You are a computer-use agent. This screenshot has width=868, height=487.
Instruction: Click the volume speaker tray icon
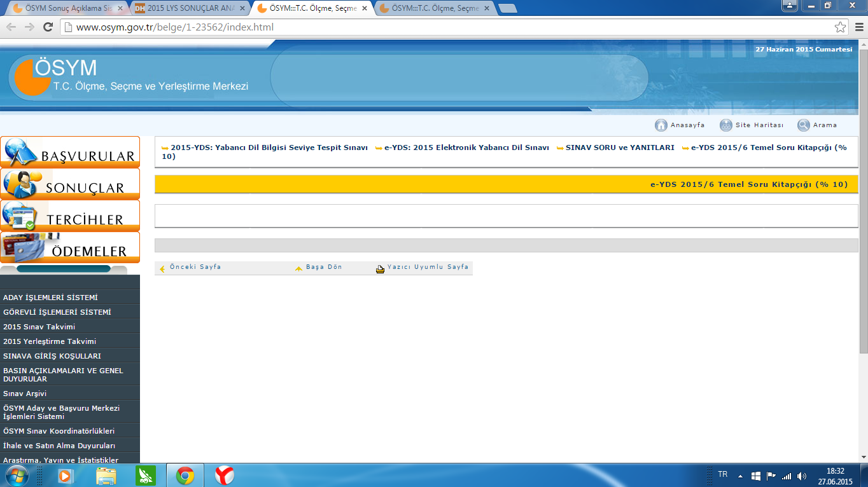point(802,476)
